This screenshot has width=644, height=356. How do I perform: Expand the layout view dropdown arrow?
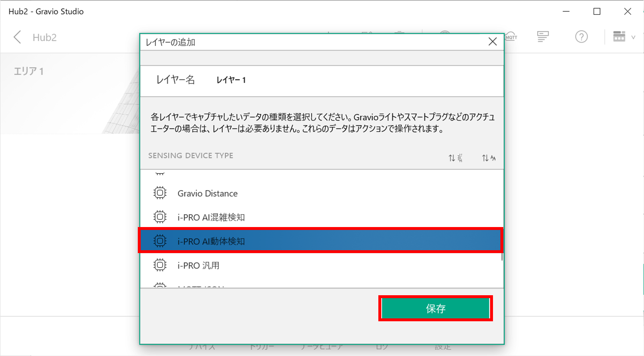point(633,37)
